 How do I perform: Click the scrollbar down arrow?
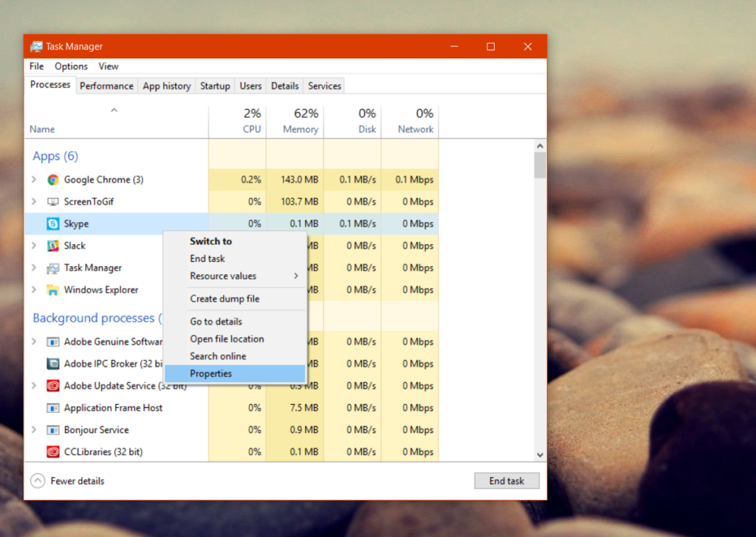[540, 455]
